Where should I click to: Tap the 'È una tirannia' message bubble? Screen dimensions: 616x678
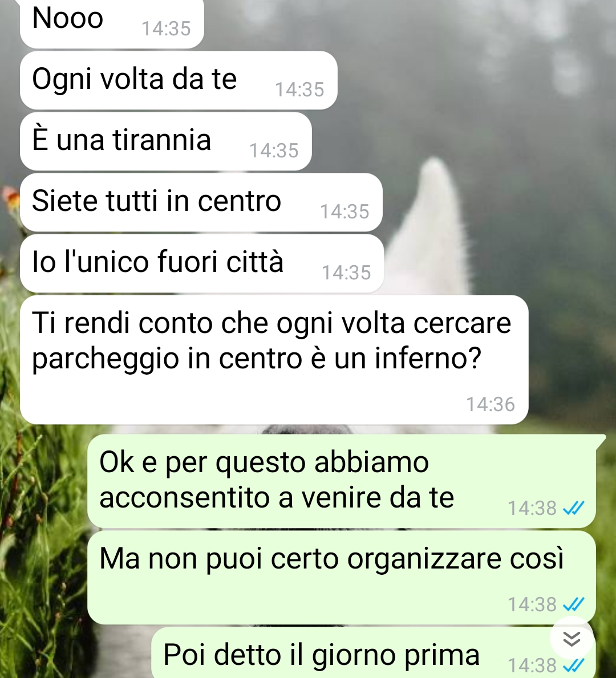tap(165, 141)
